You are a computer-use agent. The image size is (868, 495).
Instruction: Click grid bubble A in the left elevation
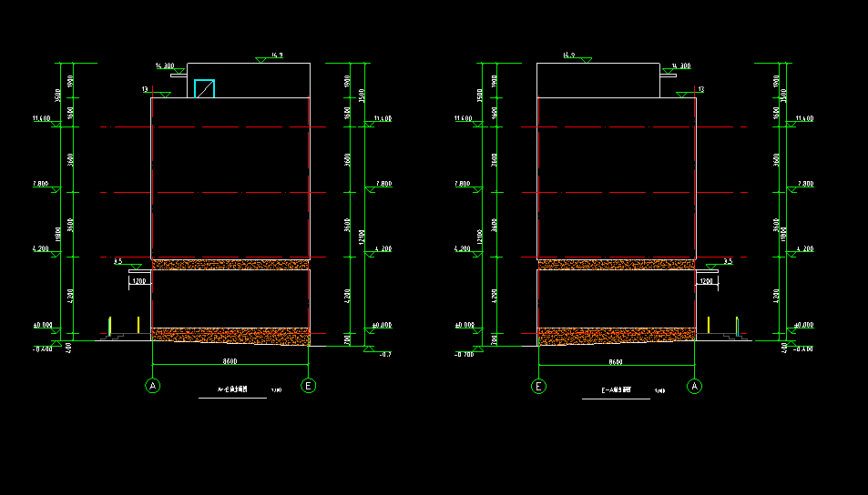pos(152,386)
